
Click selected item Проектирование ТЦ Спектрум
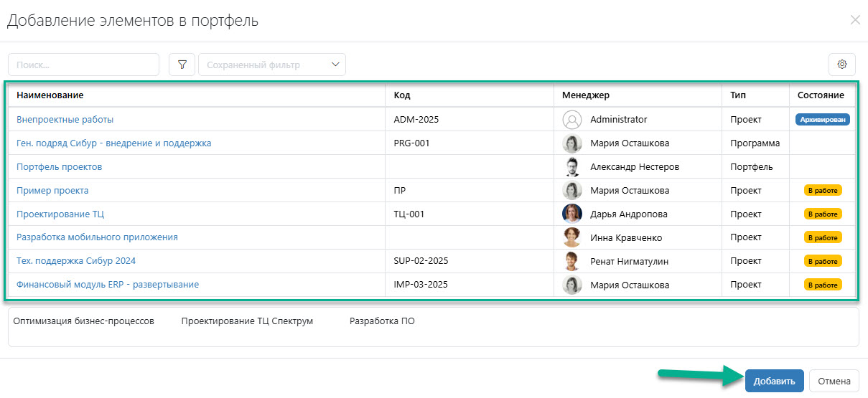point(247,321)
